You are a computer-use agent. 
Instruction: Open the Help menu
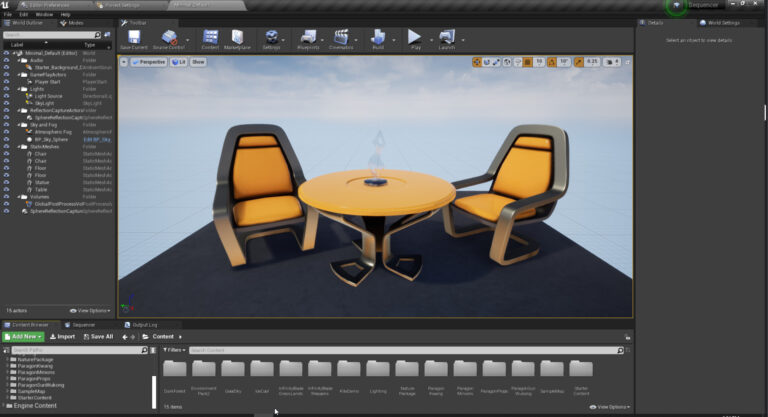[x=65, y=15]
